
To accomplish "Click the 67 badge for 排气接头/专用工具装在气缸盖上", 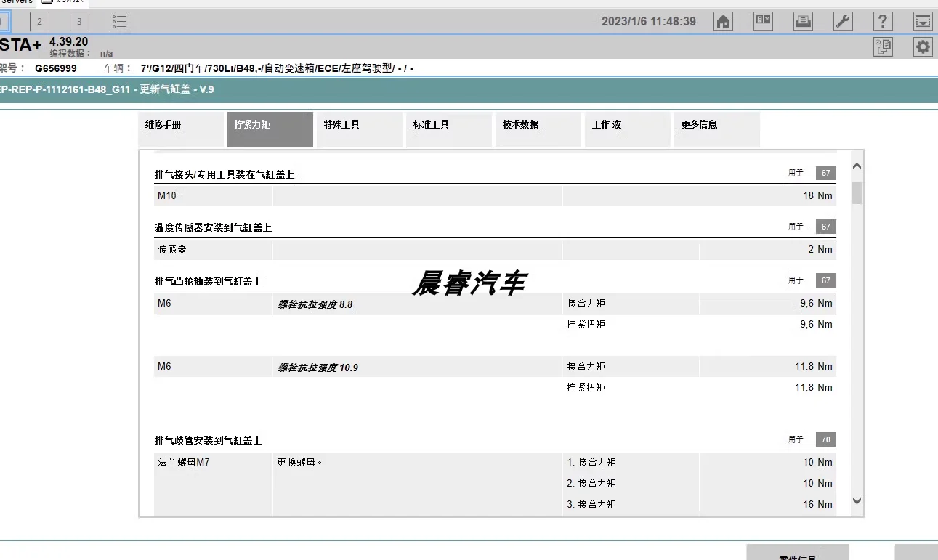I will 826,174.
